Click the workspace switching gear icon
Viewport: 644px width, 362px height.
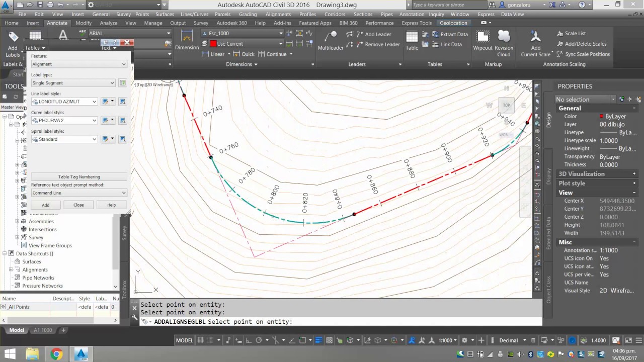click(464, 340)
